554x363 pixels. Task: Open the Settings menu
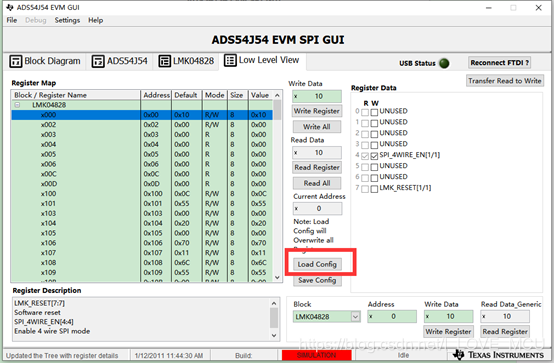[67, 20]
